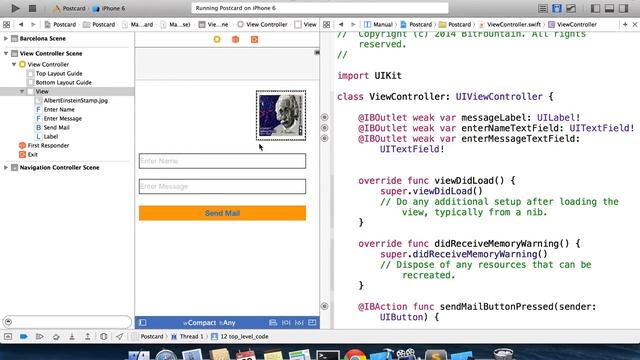
Task: Open the Pin constraints menu
Action: pyautogui.click(x=286, y=322)
